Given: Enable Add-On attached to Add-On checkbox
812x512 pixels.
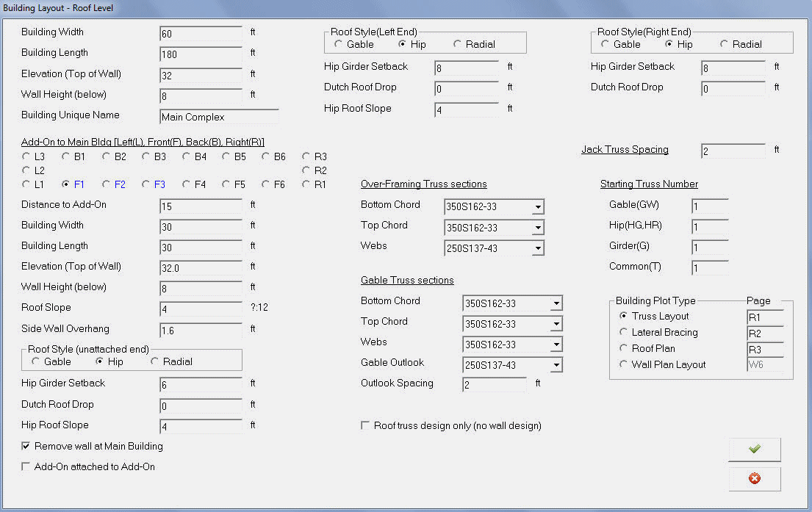Looking at the screenshot, I should pyautogui.click(x=26, y=466).
